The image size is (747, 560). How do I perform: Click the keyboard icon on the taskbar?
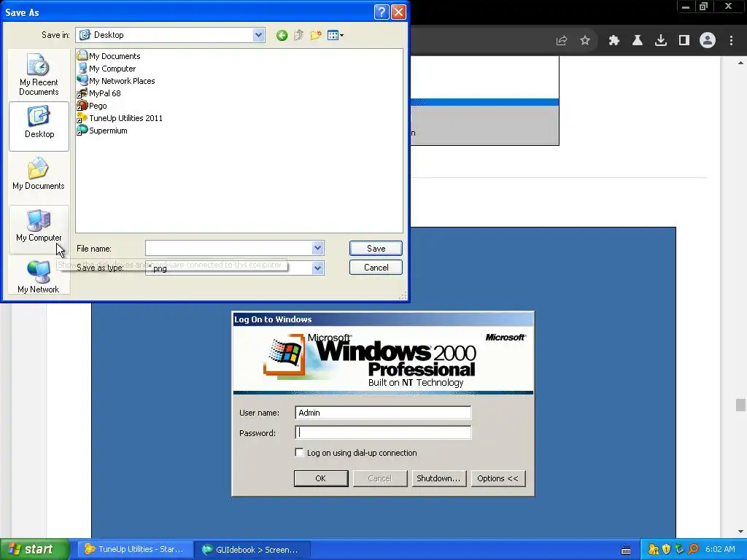pos(625,550)
